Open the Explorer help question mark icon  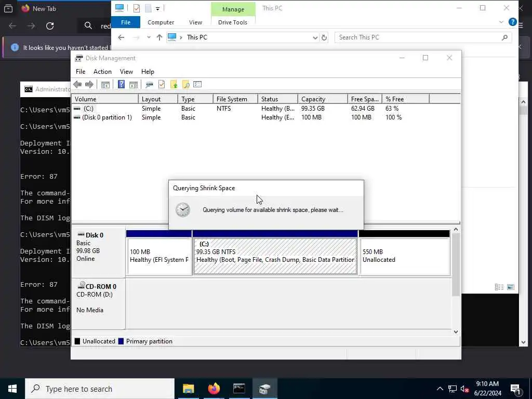pyautogui.click(x=512, y=22)
